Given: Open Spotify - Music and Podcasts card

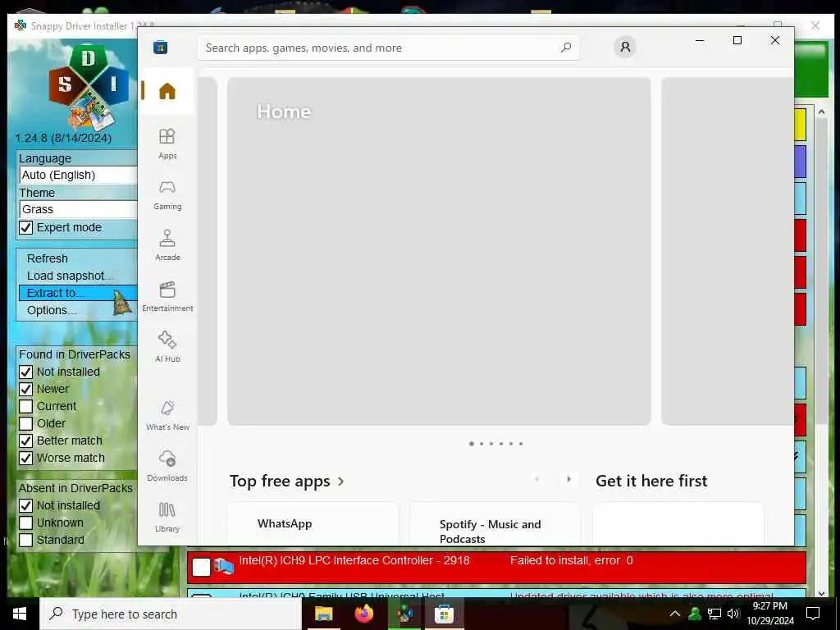Looking at the screenshot, I should click(x=495, y=524).
